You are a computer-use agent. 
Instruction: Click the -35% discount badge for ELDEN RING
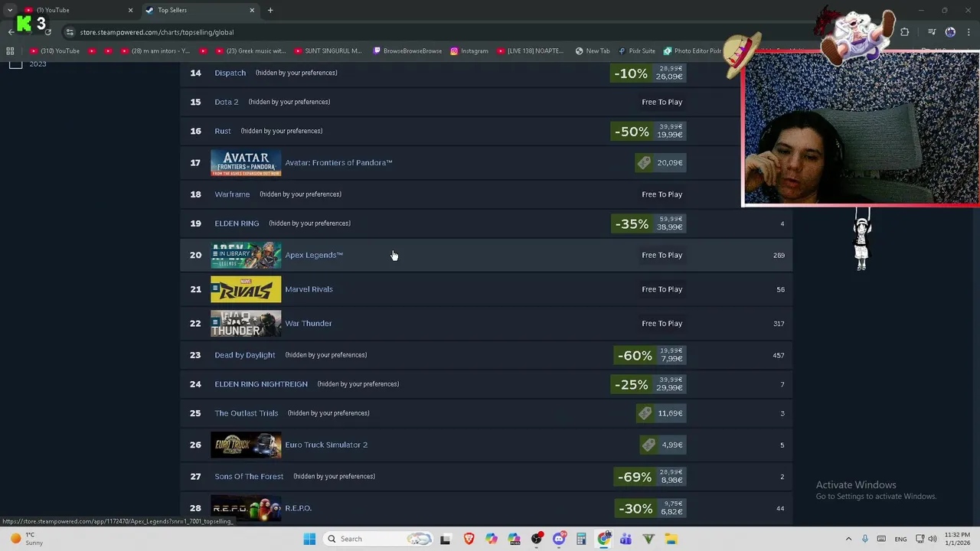click(x=632, y=224)
